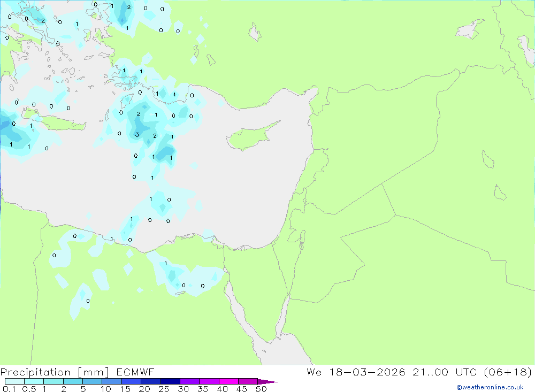Click the "10" legend scale label
535x392 pixels.
[x=106, y=389]
